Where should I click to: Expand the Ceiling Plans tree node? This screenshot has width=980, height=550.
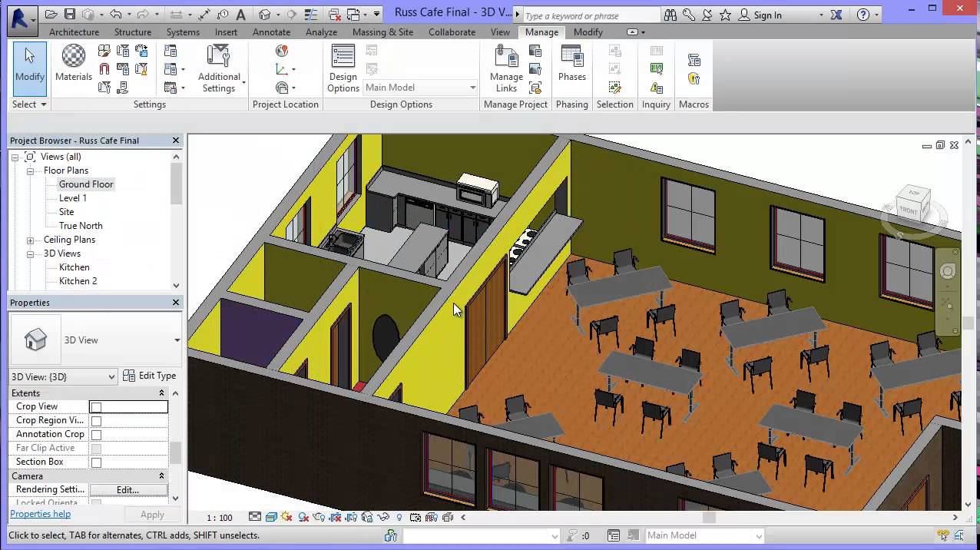click(x=30, y=240)
